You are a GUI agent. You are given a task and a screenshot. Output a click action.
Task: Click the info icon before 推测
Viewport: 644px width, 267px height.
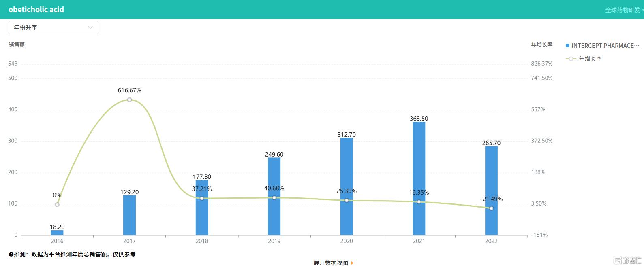coord(11,254)
